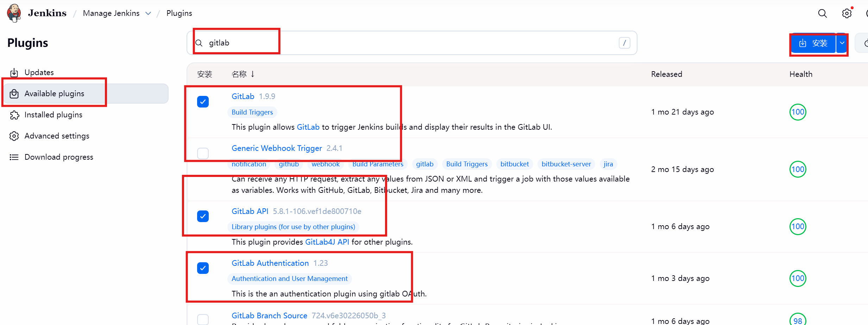Image resolution: width=868 pixels, height=325 pixels.
Task: Click the bitbucket tag
Action: pyautogui.click(x=515, y=164)
